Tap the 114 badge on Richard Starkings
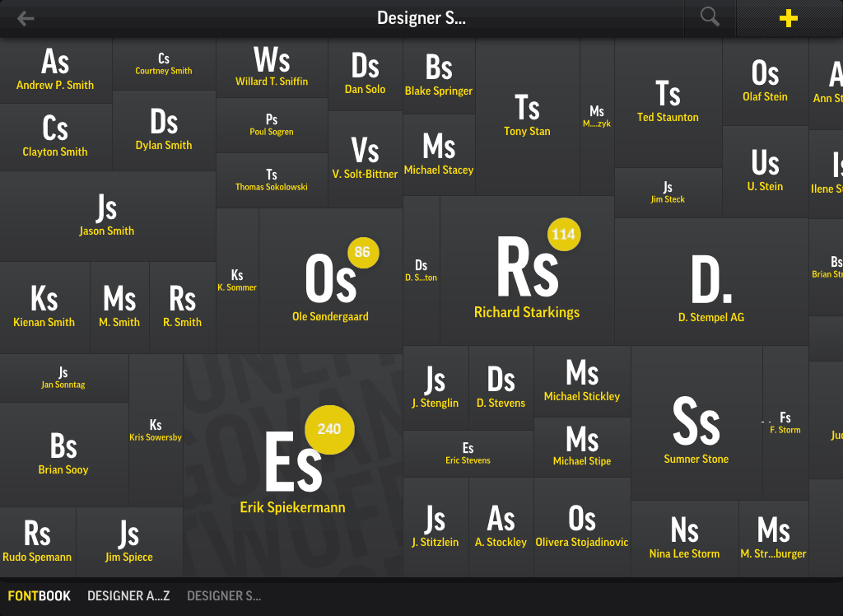Viewport: 843px width, 616px height. (563, 234)
